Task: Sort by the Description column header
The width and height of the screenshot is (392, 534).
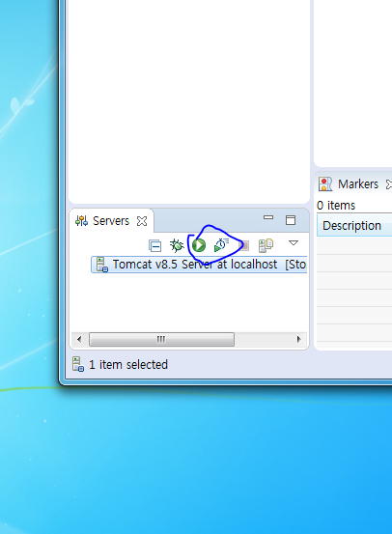Action: (x=354, y=226)
